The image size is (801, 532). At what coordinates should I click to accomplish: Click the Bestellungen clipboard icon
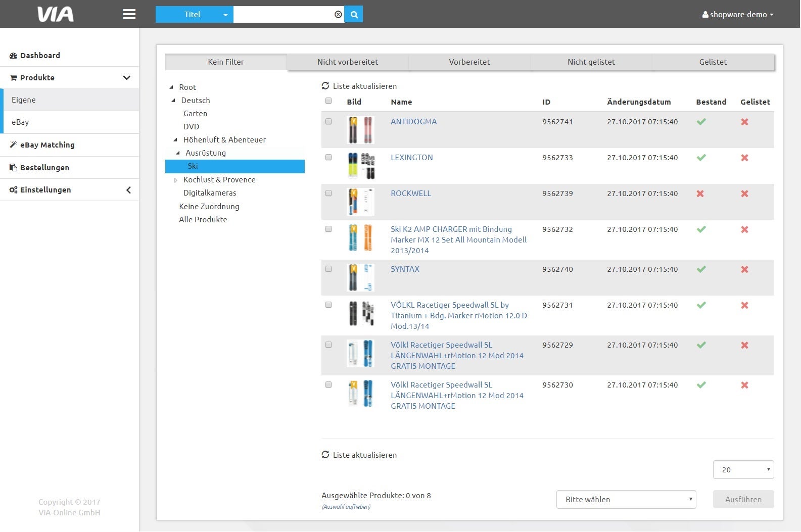[14, 168]
